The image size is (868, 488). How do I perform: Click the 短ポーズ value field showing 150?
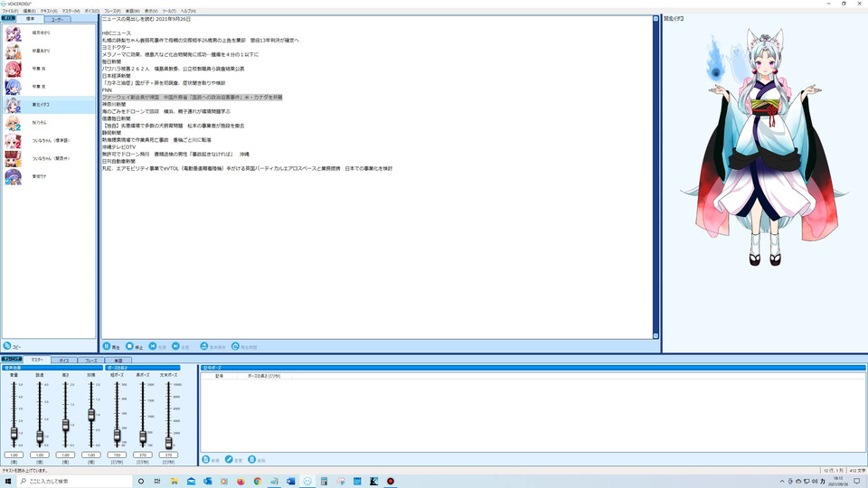pos(117,455)
